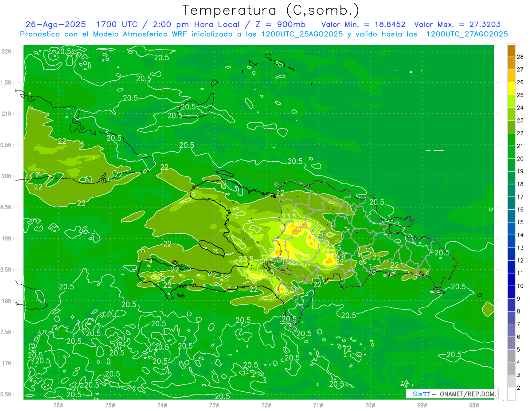The image size is (532, 411).
Task: Pick the purple 5–6 legend swatch
Action: tap(511, 343)
